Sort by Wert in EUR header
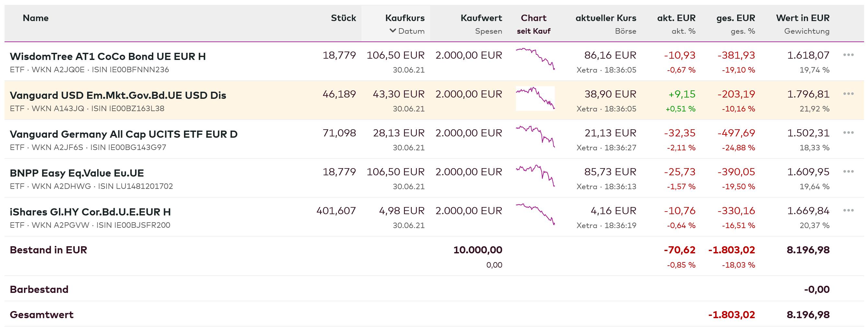This screenshot has width=868, height=335. pyautogui.click(x=802, y=18)
